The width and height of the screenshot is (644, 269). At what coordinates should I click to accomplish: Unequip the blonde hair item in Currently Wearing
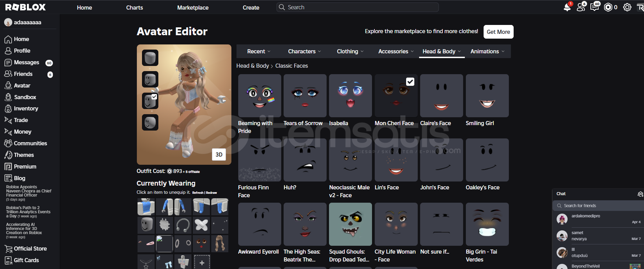(220, 243)
